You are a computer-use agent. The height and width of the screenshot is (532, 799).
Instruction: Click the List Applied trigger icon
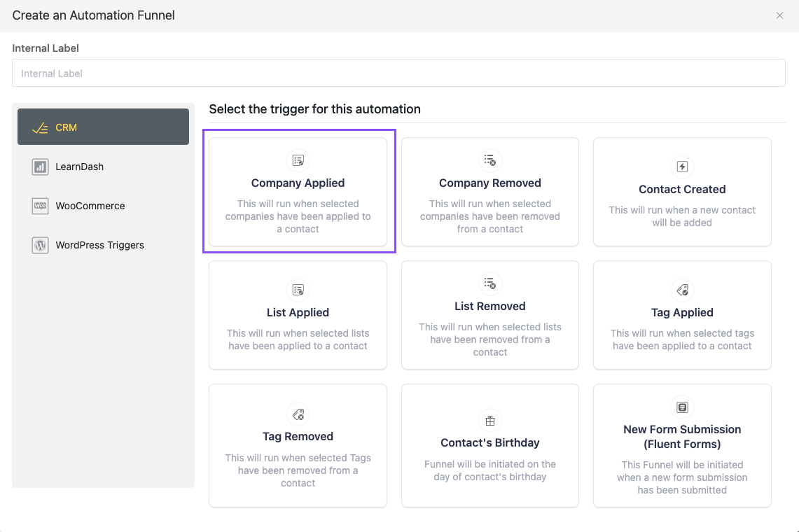point(298,290)
